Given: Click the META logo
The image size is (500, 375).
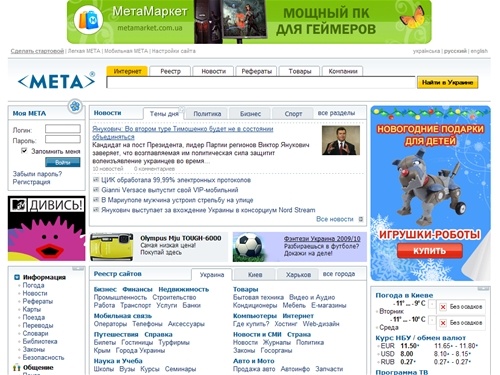Looking at the screenshot, I should [56, 81].
